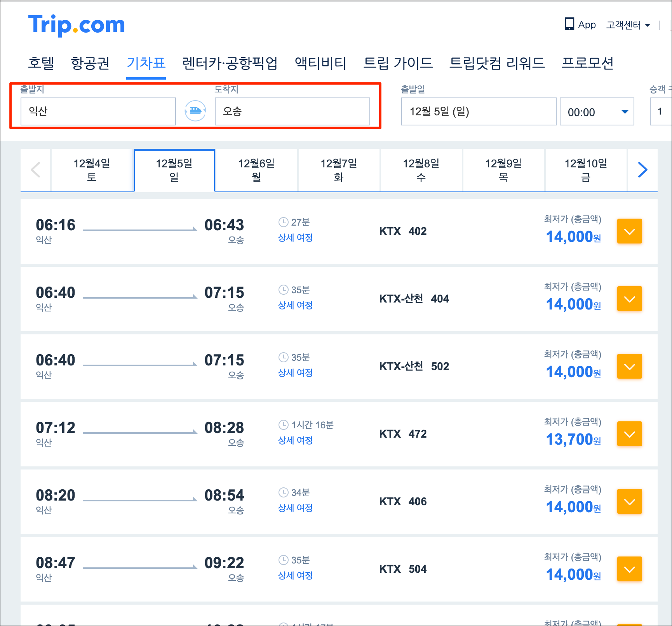Click the KTX 504 train name
This screenshot has height=626, width=672.
(x=403, y=569)
